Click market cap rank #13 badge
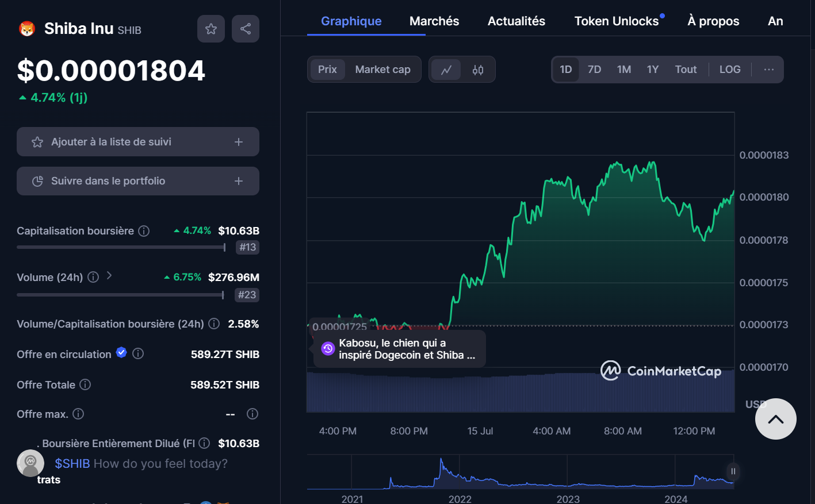 click(x=248, y=247)
